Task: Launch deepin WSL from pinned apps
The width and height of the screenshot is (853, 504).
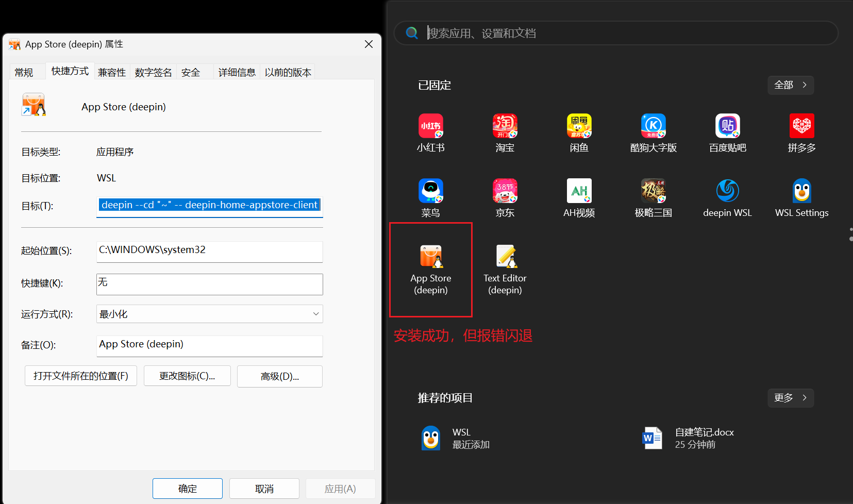Action: (728, 198)
